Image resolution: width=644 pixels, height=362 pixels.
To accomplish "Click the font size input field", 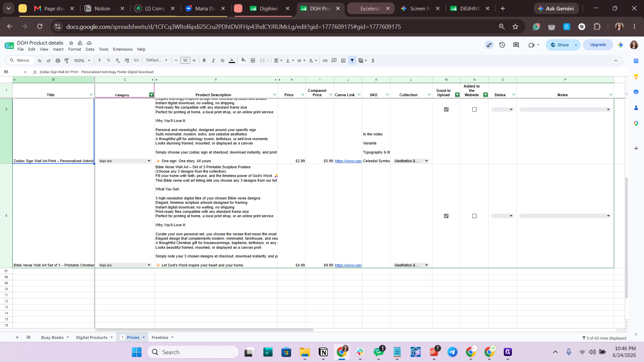I will pos(185,60).
